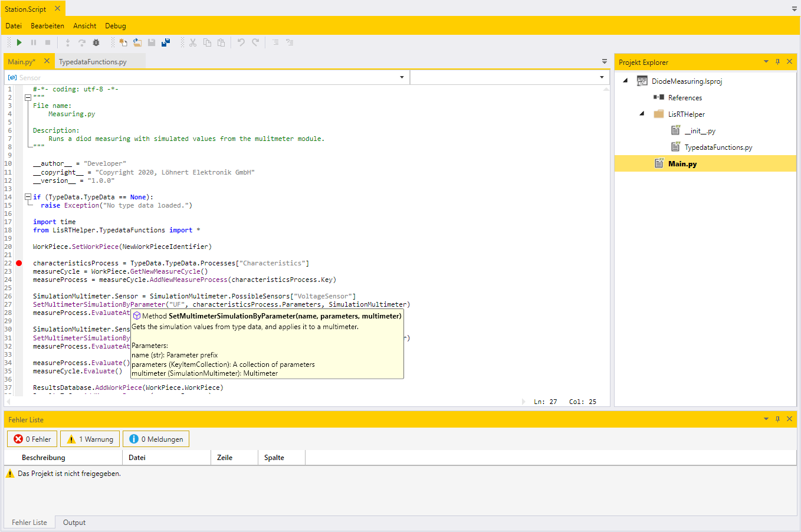
Task: Toggle the 1 Warnung filter button
Action: pyautogui.click(x=90, y=439)
